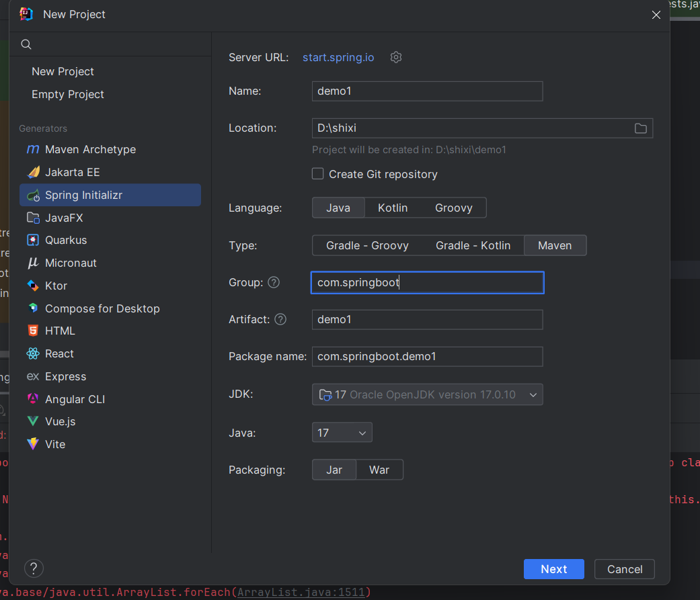Viewport: 700px width, 600px height.
Task: Select Java as the language
Action: pos(338,208)
